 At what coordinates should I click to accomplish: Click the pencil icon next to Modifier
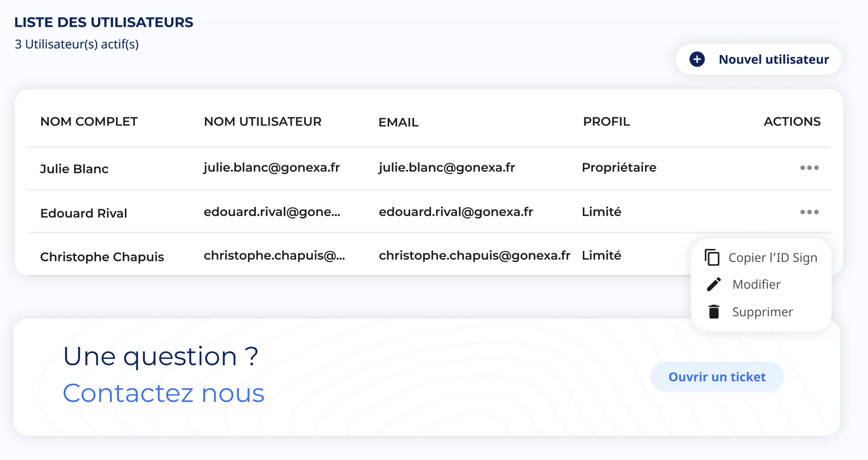click(x=714, y=284)
